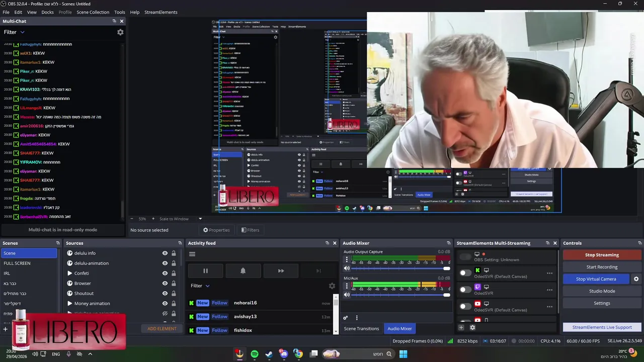Open the Scene Collection menu
The image size is (644, 362).
tap(93, 12)
